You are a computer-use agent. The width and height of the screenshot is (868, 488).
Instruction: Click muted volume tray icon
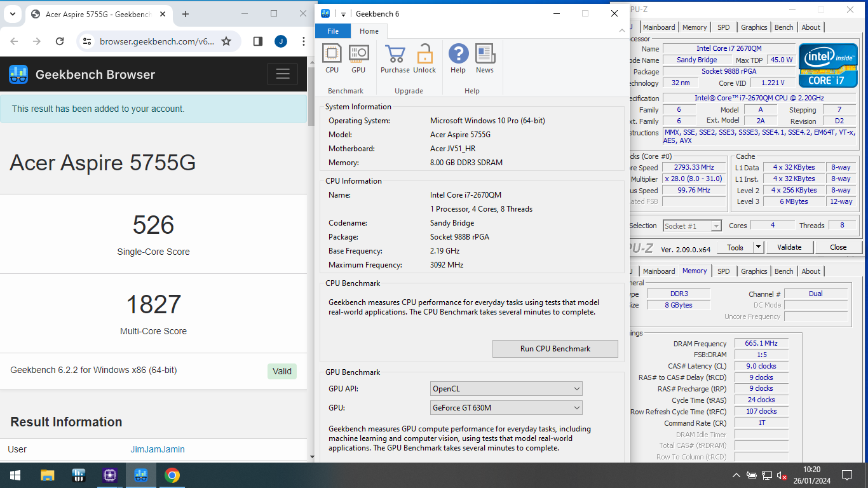coord(782,475)
